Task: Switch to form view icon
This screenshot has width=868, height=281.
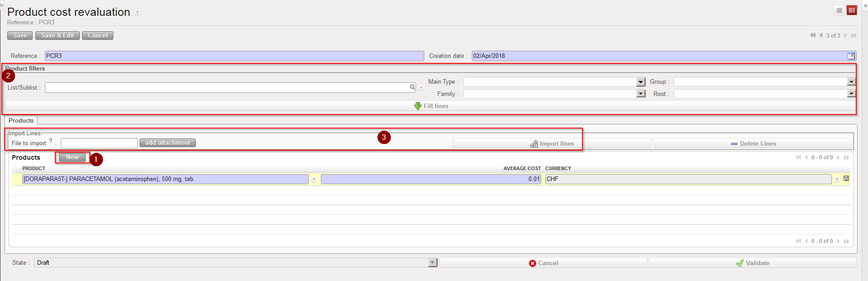Action: click(x=852, y=10)
